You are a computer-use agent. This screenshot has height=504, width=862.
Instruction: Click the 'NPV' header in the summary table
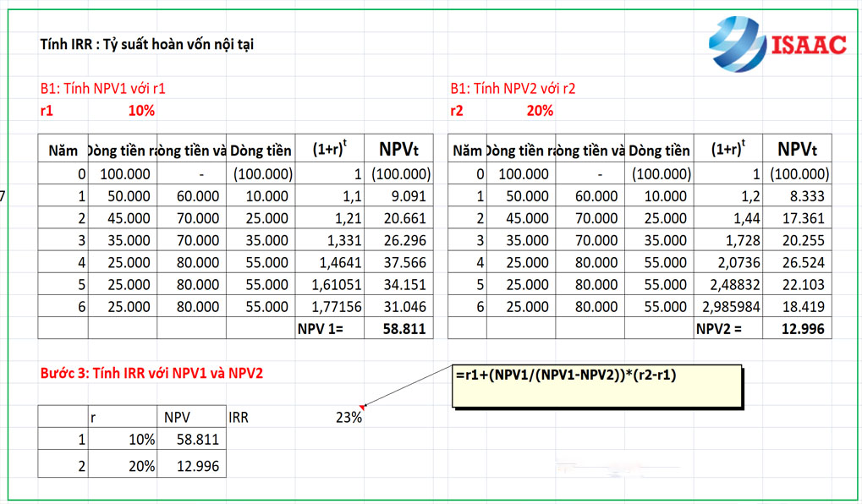click(x=191, y=417)
